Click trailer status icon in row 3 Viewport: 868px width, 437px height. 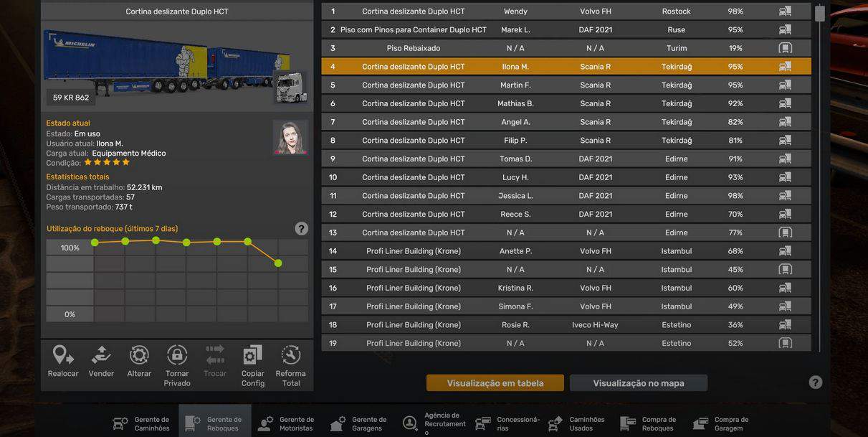pyautogui.click(x=785, y=48)
